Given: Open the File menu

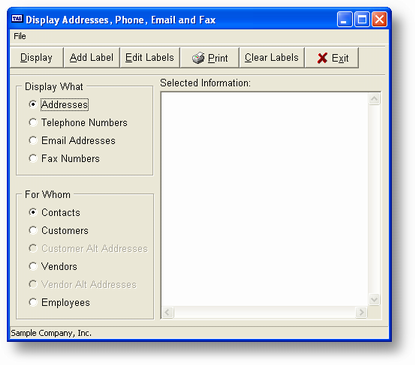Looking at the screenshot, I should click(20, 36).
